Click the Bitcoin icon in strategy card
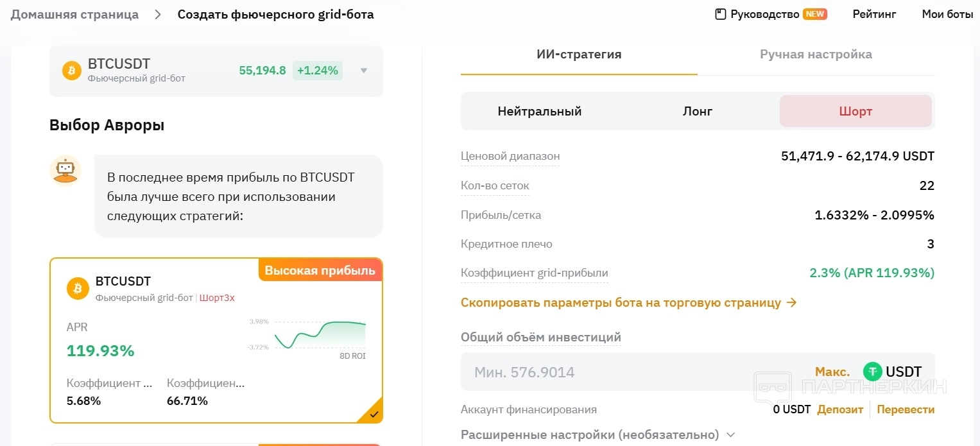Viewport: 980px width, 446px height. pos(78,289)
